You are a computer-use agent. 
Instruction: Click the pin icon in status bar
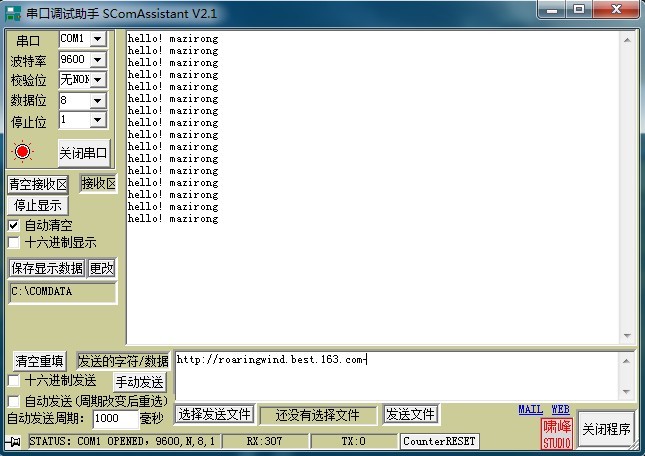[15, 441]
